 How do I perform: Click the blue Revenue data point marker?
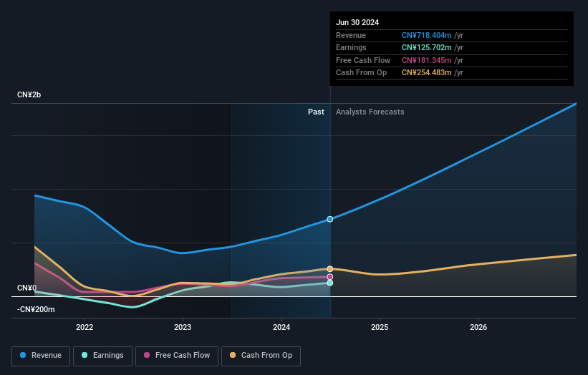330,219
